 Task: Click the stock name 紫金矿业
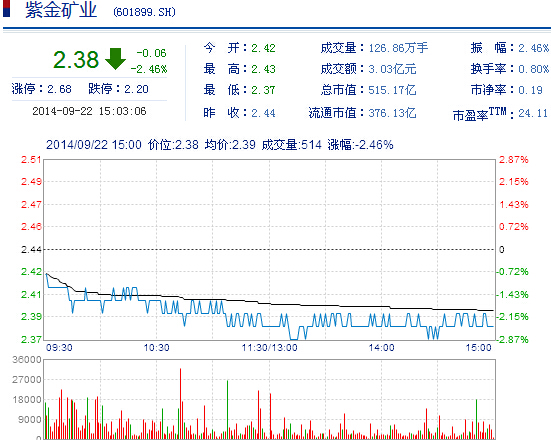click(x=61, y=10)
